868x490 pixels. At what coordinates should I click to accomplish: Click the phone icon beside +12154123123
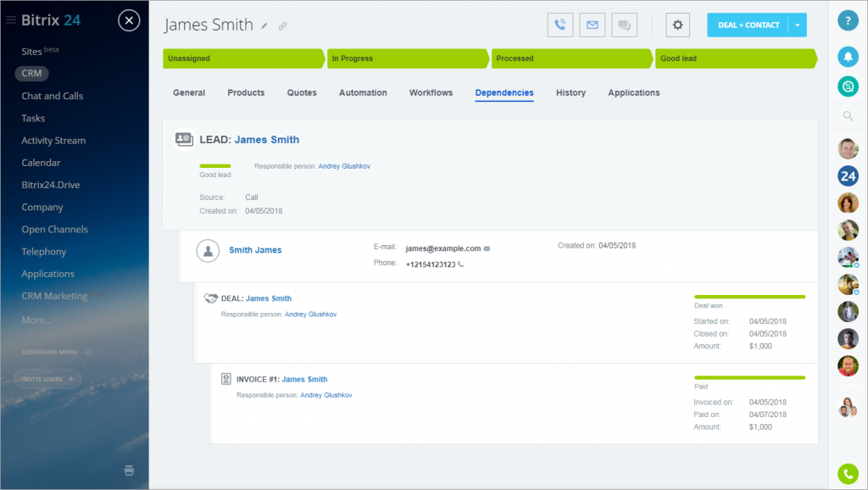pos(460,264)
